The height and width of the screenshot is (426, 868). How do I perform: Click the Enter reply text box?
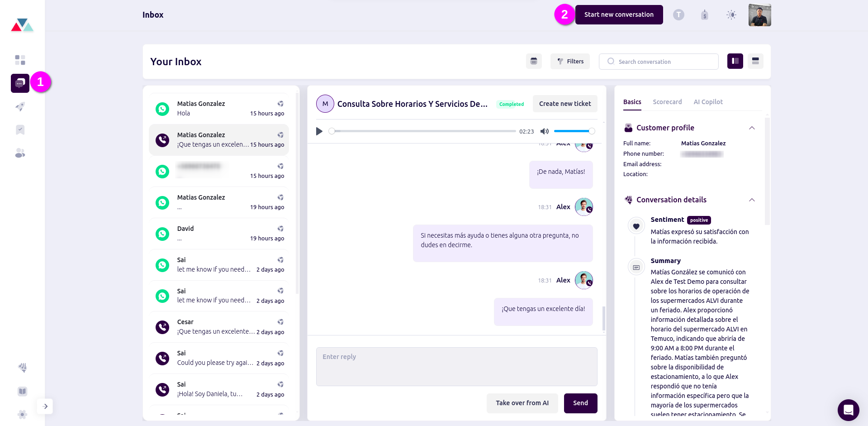(457, 367)
